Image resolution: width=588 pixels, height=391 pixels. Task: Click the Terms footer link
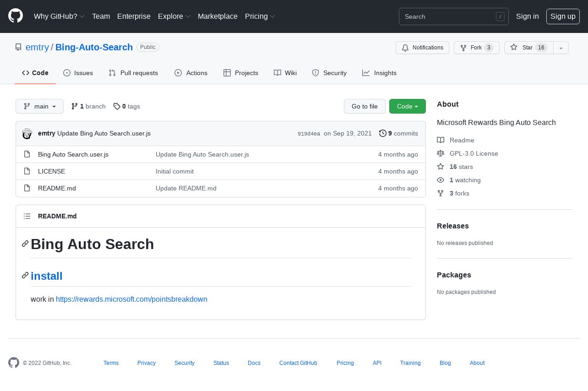[111, 363]
